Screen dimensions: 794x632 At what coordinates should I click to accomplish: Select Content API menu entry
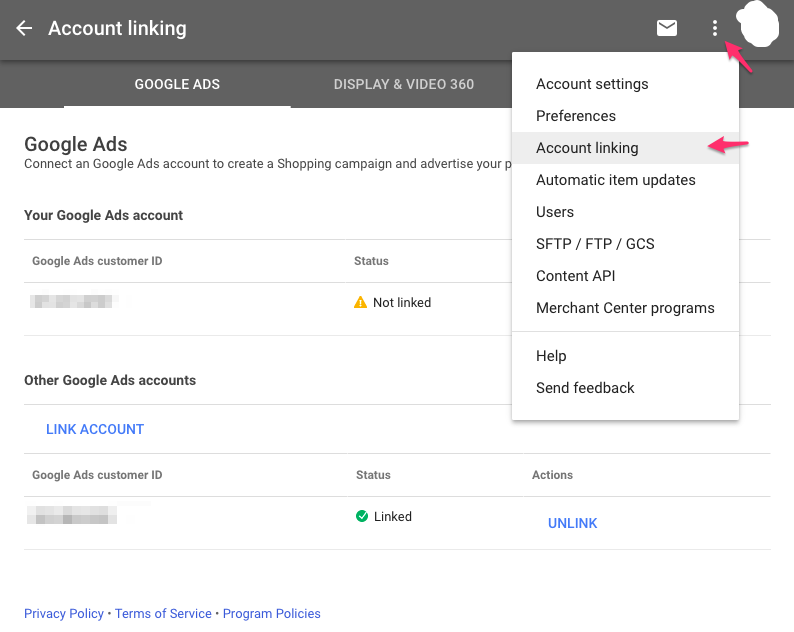pos(576,276)
